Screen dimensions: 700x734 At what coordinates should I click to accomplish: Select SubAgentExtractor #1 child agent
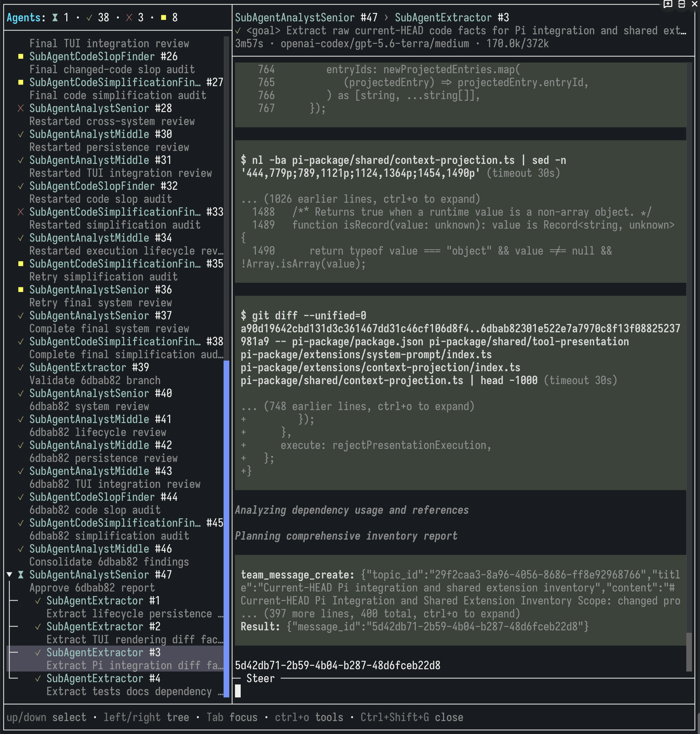[x=103, y=601]
